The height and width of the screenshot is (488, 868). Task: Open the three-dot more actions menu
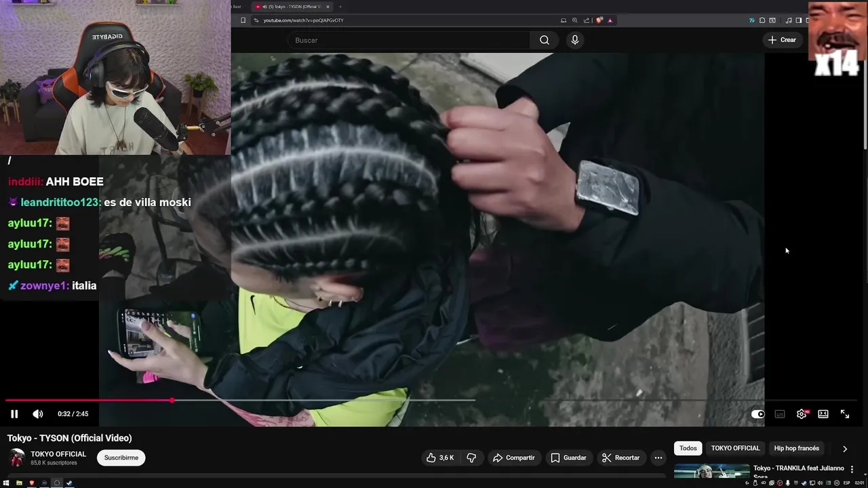[x=658, y=458]
